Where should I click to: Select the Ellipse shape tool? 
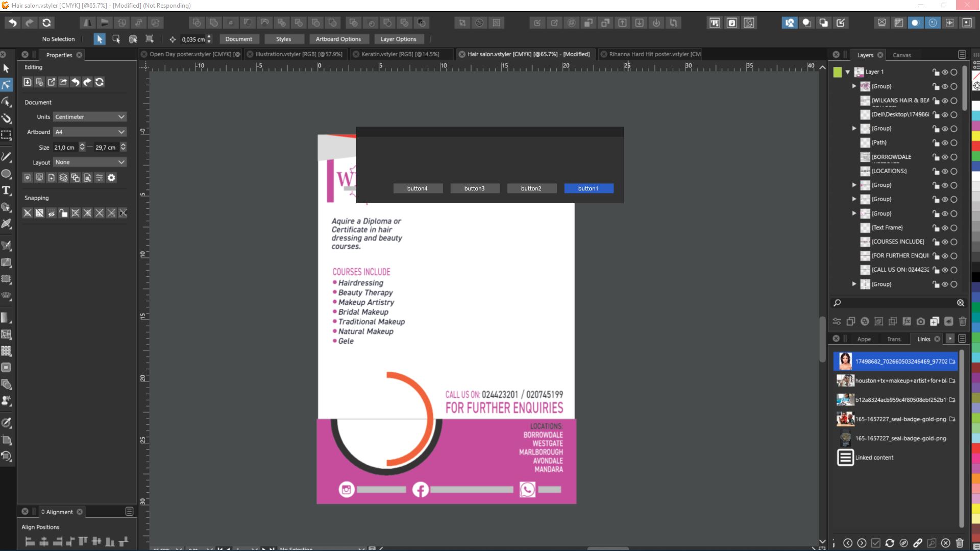(x=7, y=174)
